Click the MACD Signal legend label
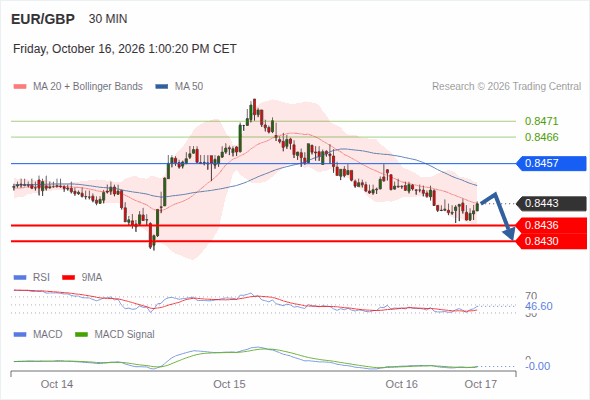The height and width of the screenshot is (400, 590). pos(124,335)
